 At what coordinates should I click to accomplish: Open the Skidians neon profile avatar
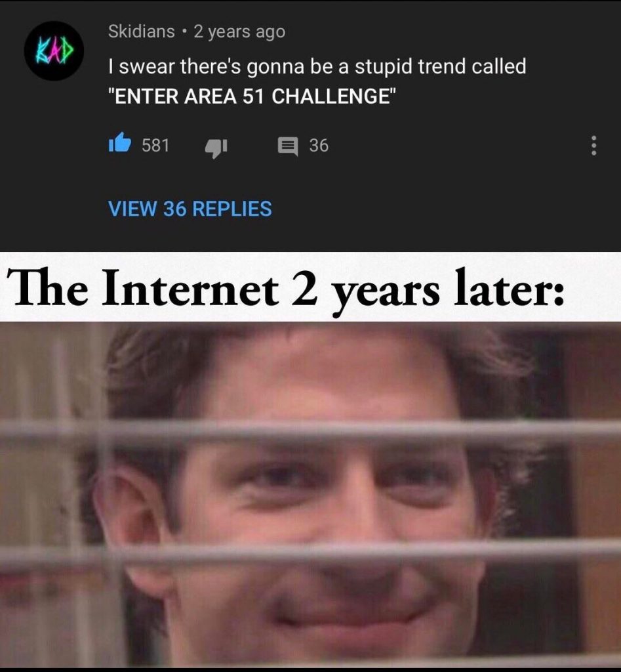[x=54, y=51]
